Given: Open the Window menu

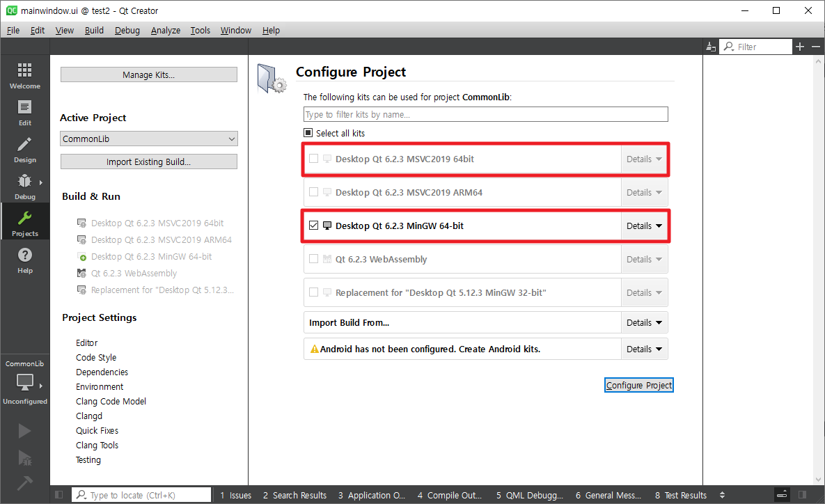Looking at the screenshot, I should tap(236, 31).
